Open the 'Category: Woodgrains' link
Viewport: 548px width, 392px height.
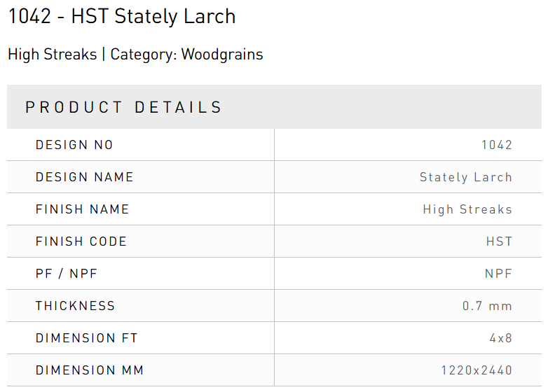187,55
